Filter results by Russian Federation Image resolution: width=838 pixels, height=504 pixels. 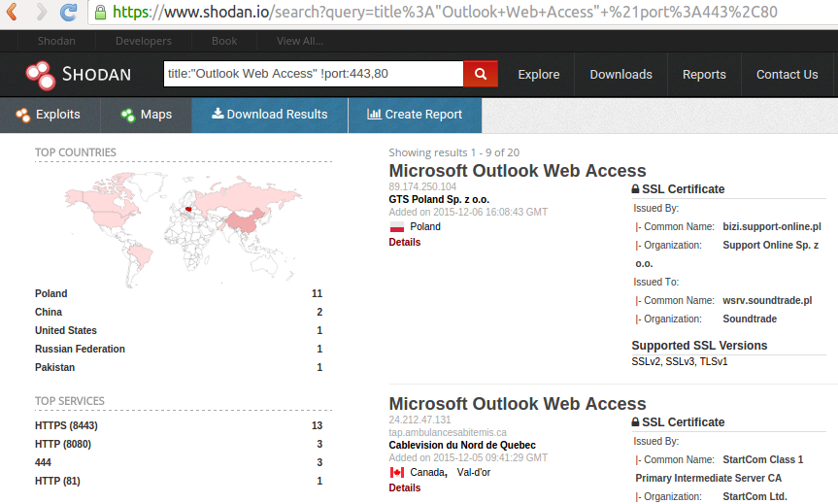(x=81, y=349)
